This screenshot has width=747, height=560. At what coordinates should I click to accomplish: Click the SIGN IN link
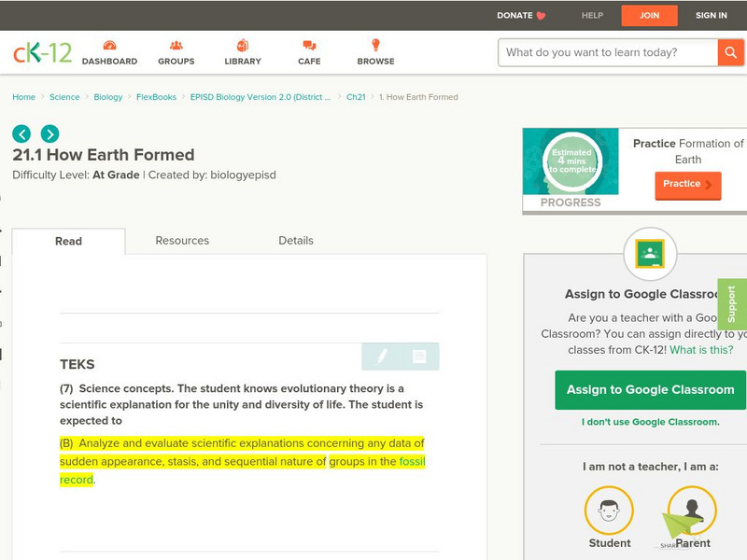712,16
